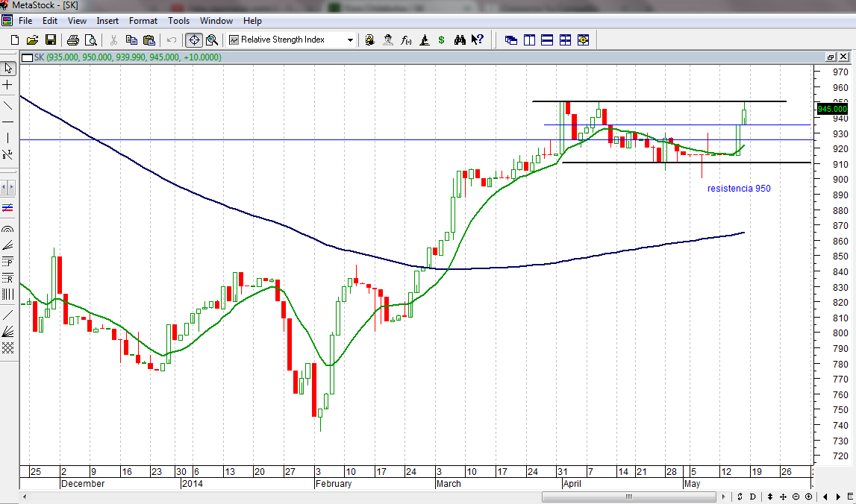
Task: Select the vertical line tool
Action: coord(7,138)
